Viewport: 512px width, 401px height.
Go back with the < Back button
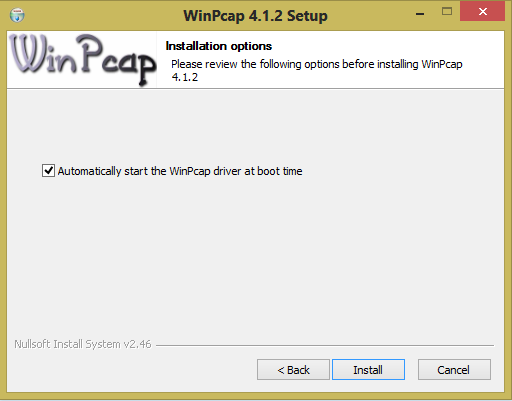[x=293, y=369]
